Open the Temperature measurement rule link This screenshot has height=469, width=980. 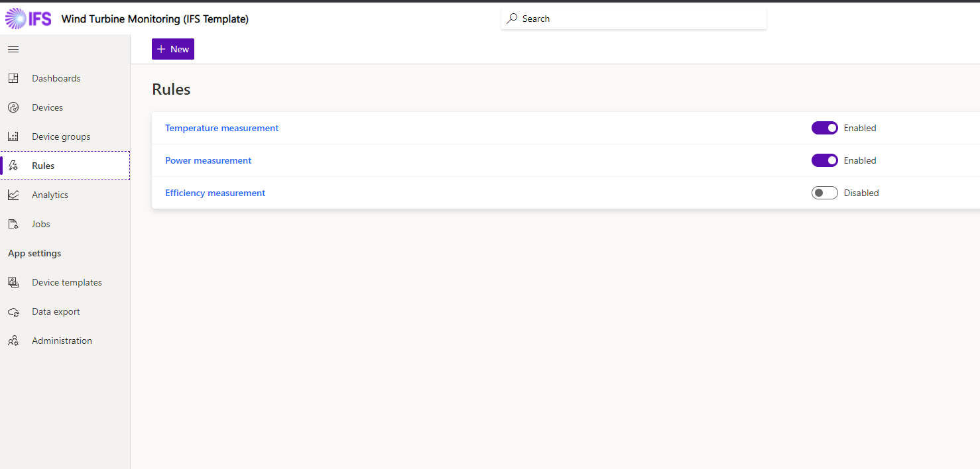pos(221,128)
